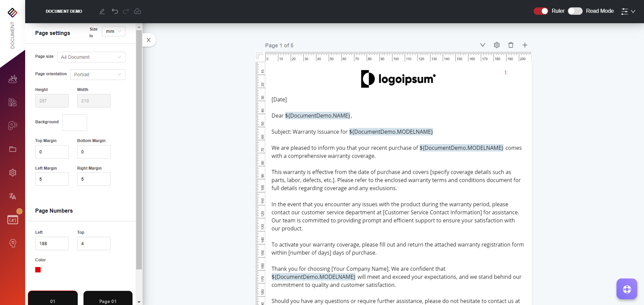Collapse page with chevron next to Page 1
Image resolution: width=644 pixels, height=305 pixels.
pos(483,45)
